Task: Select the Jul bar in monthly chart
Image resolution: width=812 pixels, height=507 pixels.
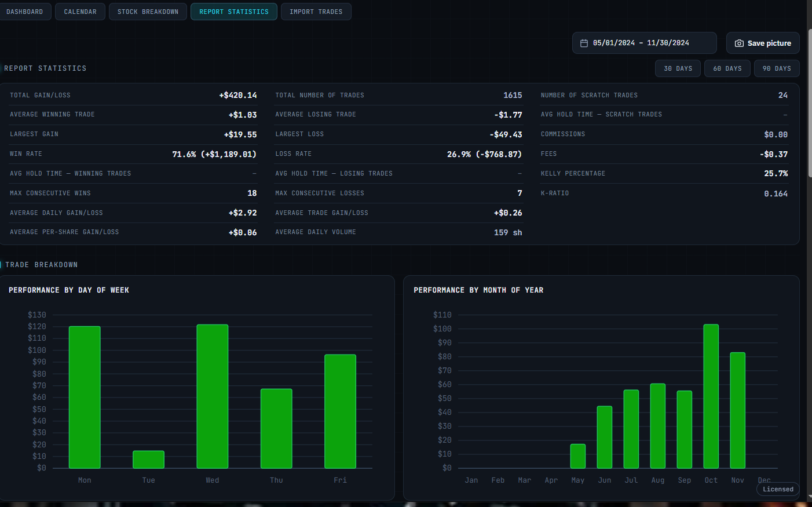Action: click(631, 429)
